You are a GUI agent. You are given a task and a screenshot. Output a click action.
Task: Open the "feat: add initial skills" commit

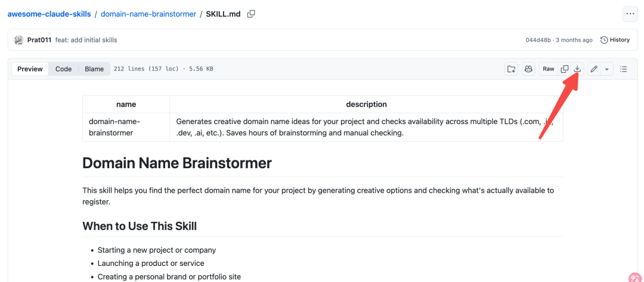[x=86, y=40]
